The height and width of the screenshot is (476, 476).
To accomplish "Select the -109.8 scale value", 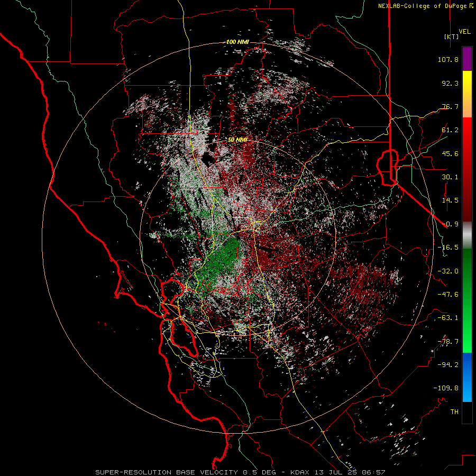I will pos(446,388).
